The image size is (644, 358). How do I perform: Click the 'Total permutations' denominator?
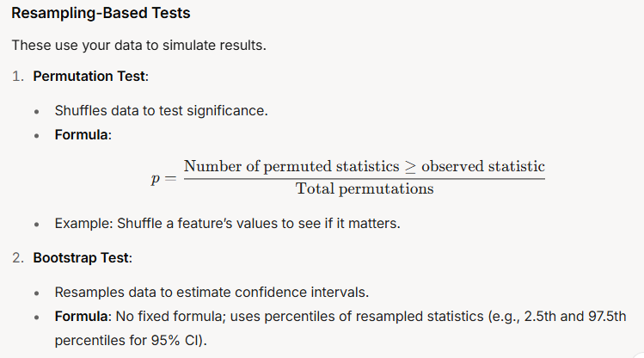click(x=365, y=188)
